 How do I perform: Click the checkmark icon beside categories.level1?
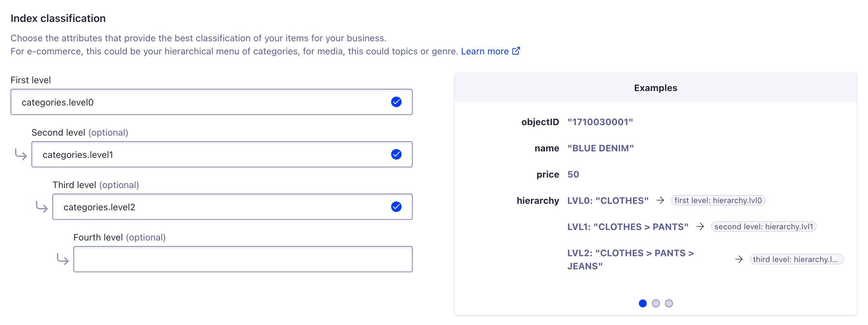[x=396, y=154]
